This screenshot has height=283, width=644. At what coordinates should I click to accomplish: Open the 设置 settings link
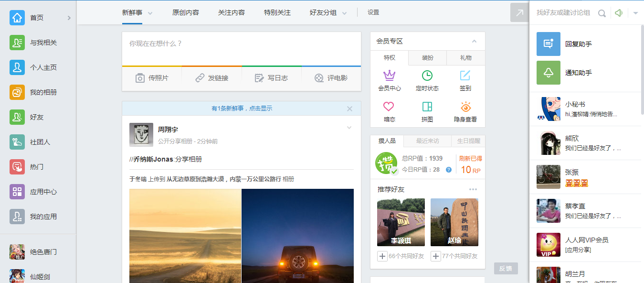(373, 12)
